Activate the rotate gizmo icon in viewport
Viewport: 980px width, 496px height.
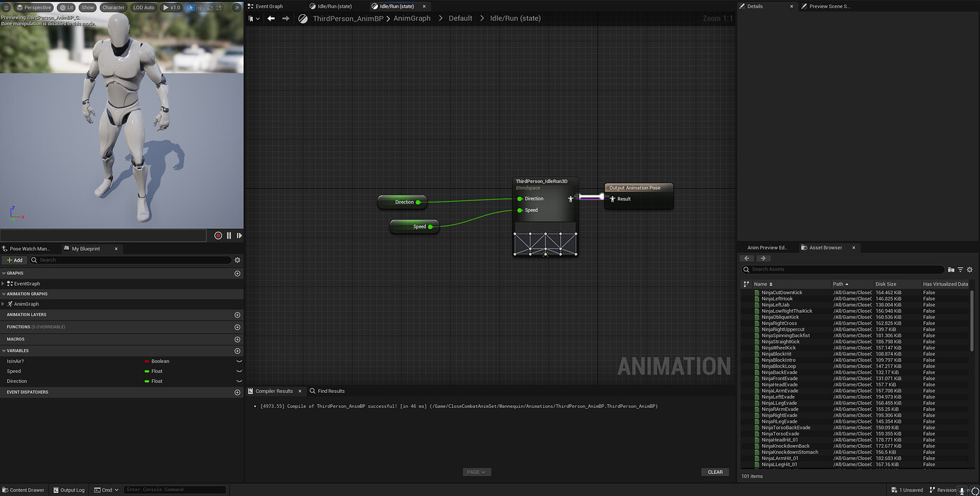click(x=209, y=7)
